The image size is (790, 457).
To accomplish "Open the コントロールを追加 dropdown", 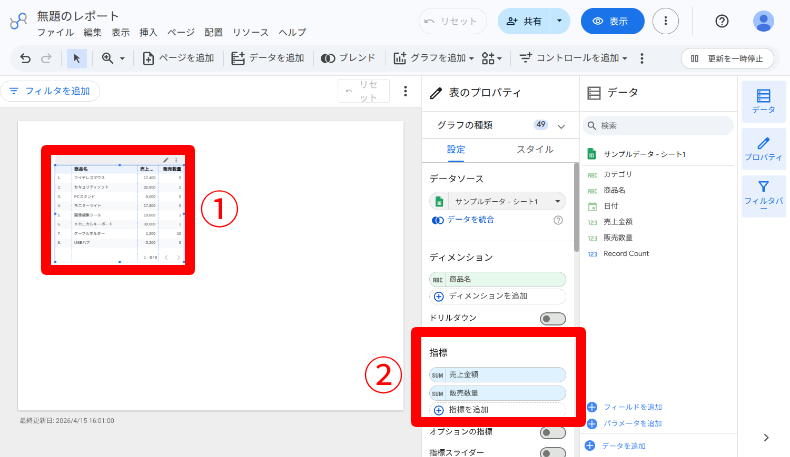I will pos(573,58).
